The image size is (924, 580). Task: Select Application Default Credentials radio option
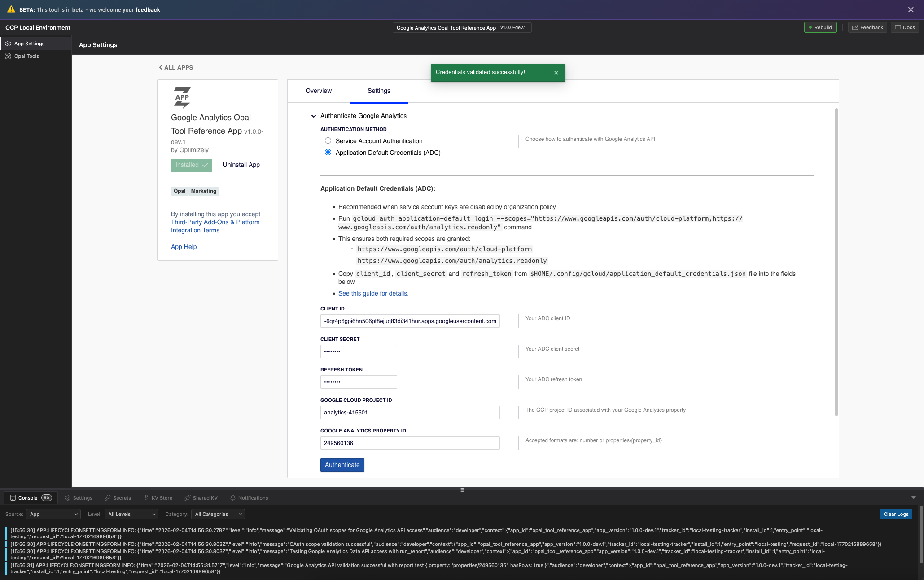click(x=328, y=152)
